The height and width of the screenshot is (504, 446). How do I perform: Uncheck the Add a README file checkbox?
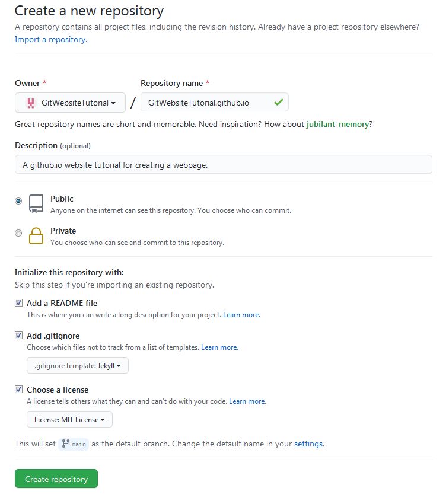(18, 303)
